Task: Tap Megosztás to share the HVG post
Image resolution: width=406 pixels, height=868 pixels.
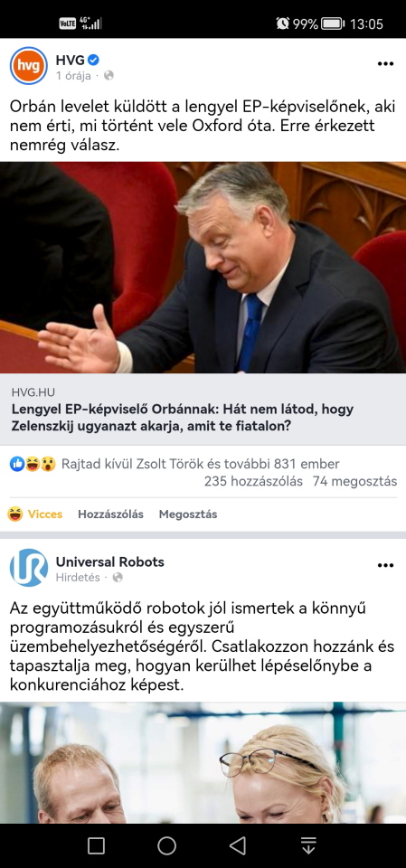Action: coord(188,514)
